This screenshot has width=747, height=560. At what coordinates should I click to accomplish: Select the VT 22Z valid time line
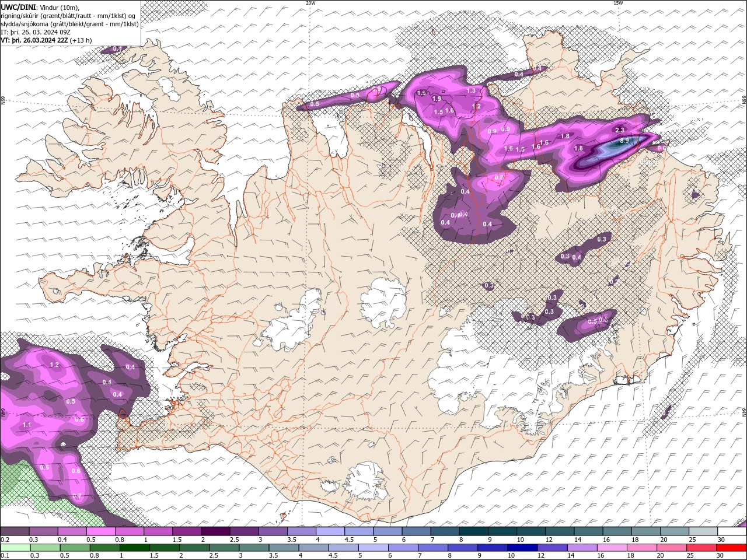click(x=46, y=40)
